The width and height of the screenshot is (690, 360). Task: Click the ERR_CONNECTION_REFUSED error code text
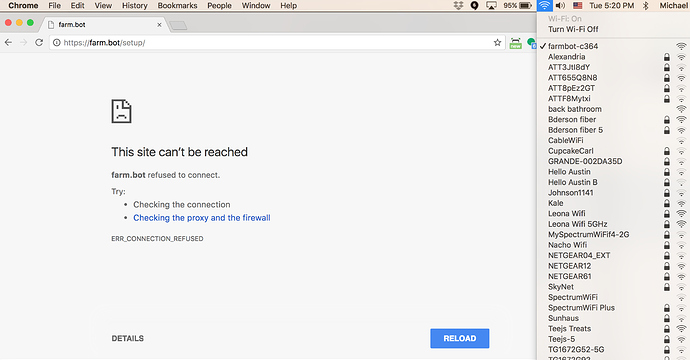(157, 239)
